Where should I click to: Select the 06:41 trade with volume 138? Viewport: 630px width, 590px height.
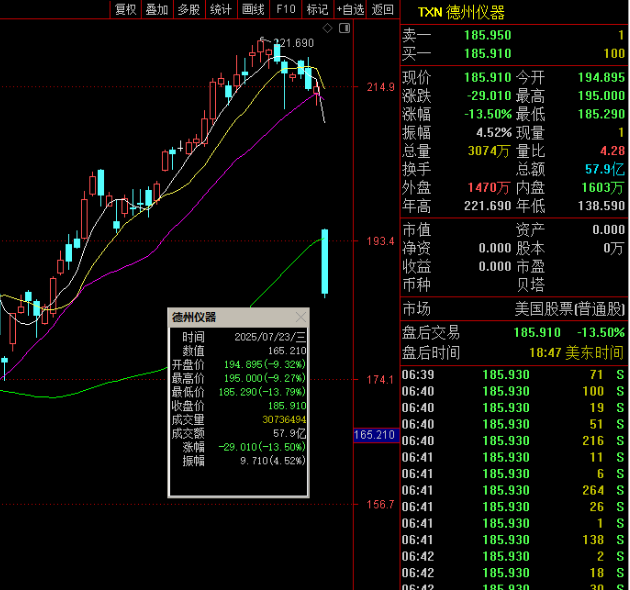coord(513,540)
